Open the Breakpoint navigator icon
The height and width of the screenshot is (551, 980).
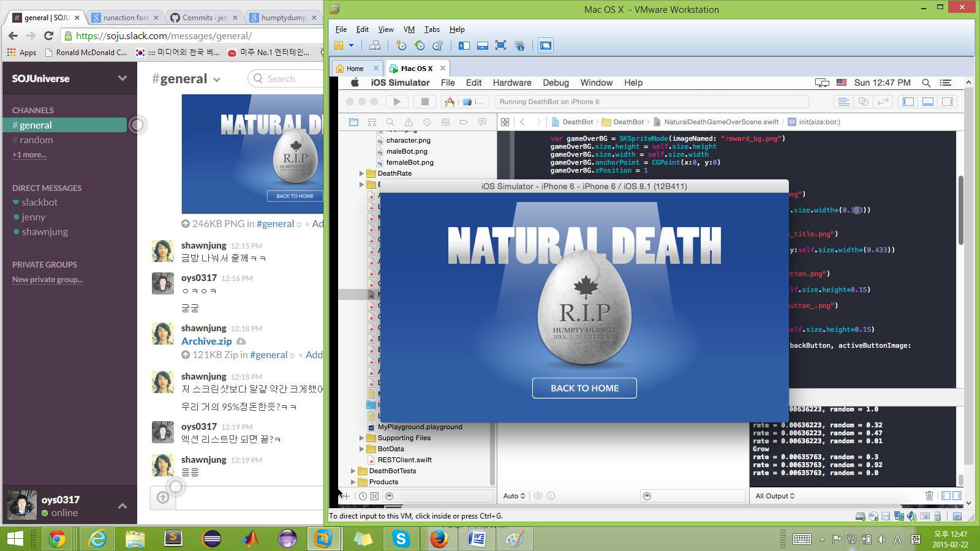click(x=464, y=122)
